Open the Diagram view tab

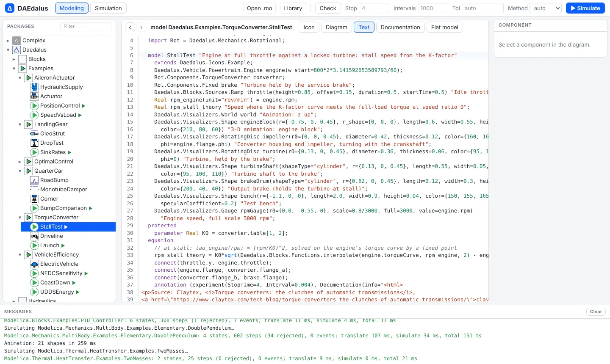point(336,27)
